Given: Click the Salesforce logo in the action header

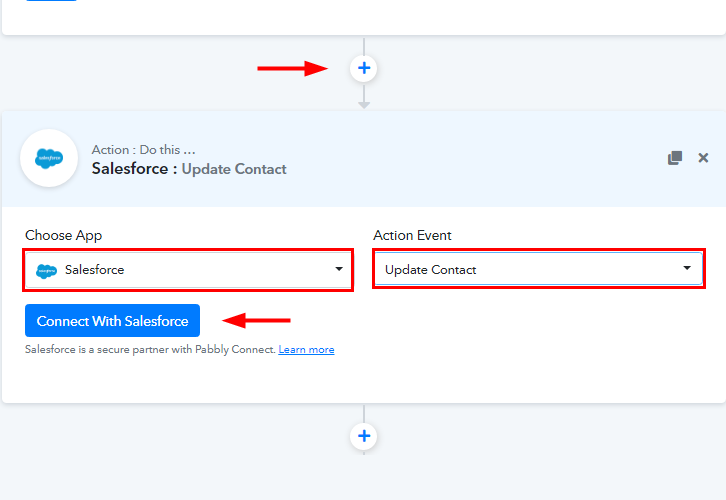Looking at the screenshot, I should pyautogui.click(x=49, y=158).
